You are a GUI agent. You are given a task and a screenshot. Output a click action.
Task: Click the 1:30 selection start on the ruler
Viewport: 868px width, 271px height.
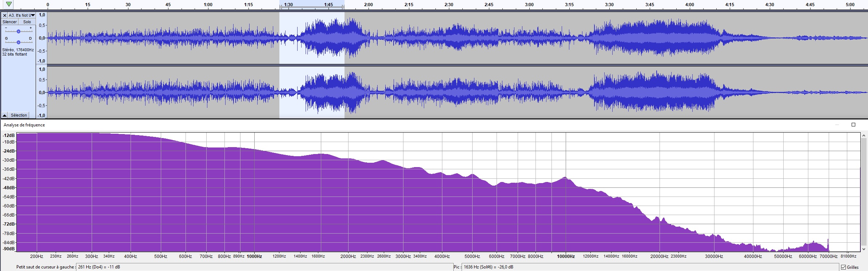[288, 5]
